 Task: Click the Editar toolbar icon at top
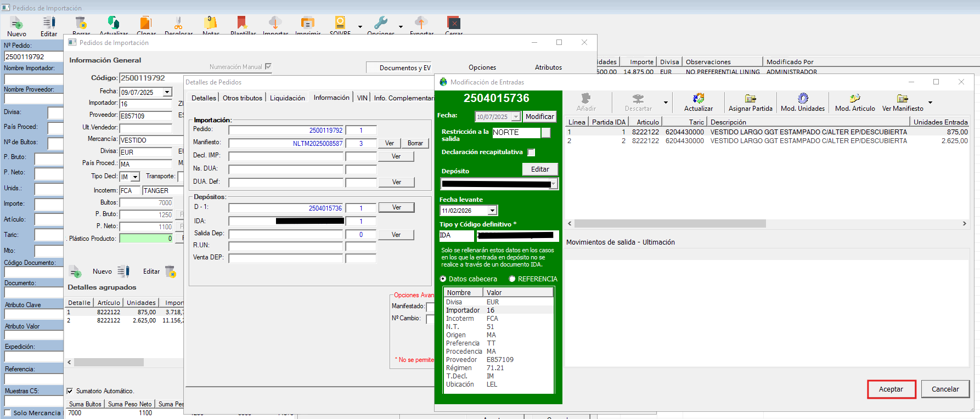49,23
